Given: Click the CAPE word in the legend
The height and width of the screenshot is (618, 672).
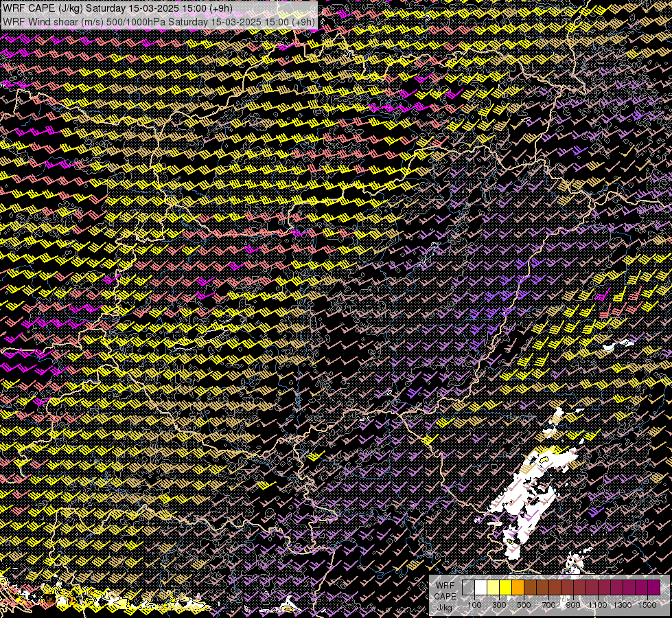Looking at the screenshot, I should tap(445, 597).
